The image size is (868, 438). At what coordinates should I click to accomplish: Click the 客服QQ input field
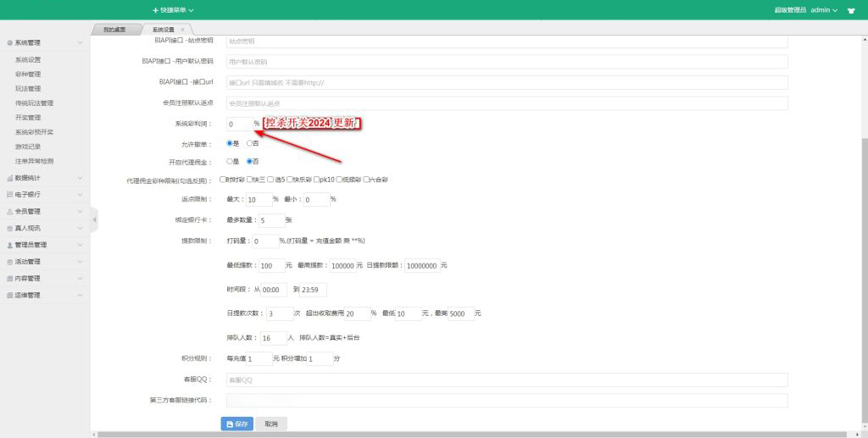click(507, 380)
